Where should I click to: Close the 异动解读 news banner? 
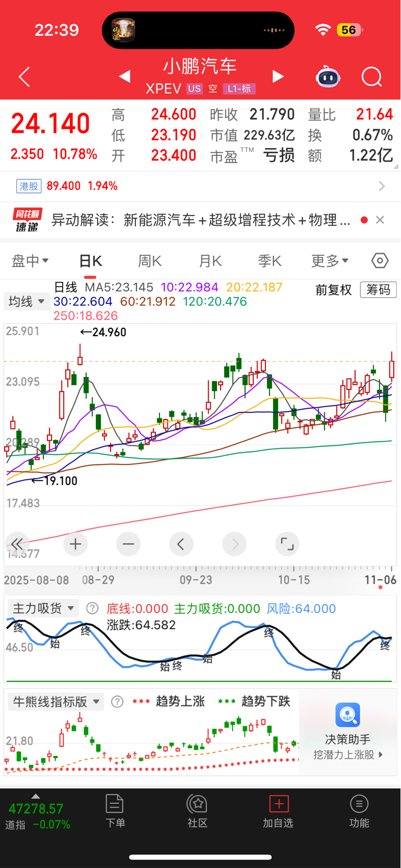tap(380, 220)
